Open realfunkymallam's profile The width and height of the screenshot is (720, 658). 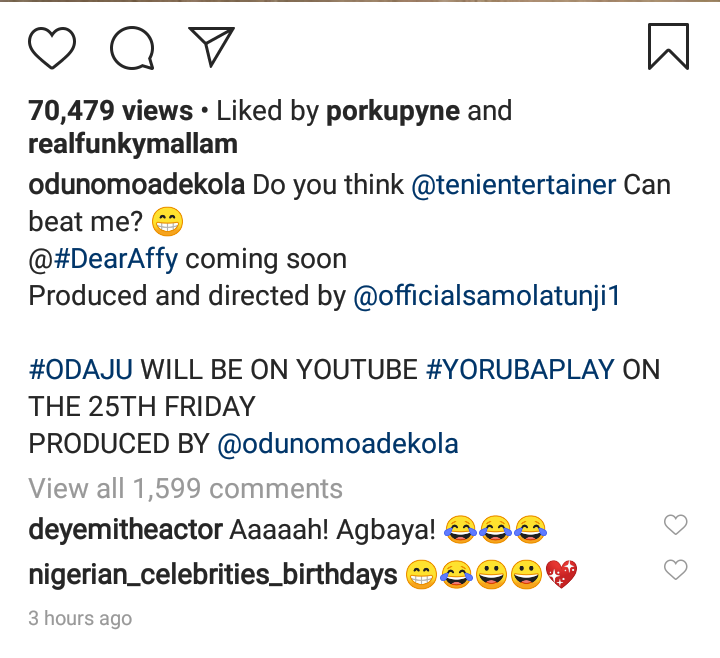point(133,144)
